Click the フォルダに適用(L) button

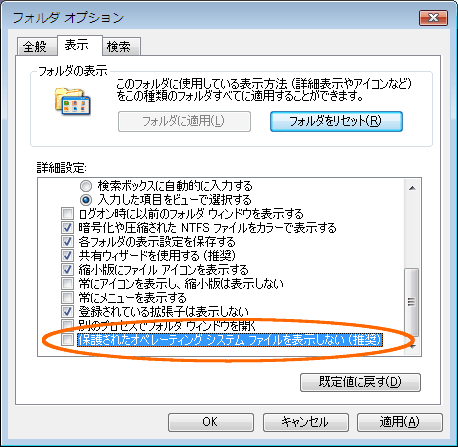click(184, 121)
